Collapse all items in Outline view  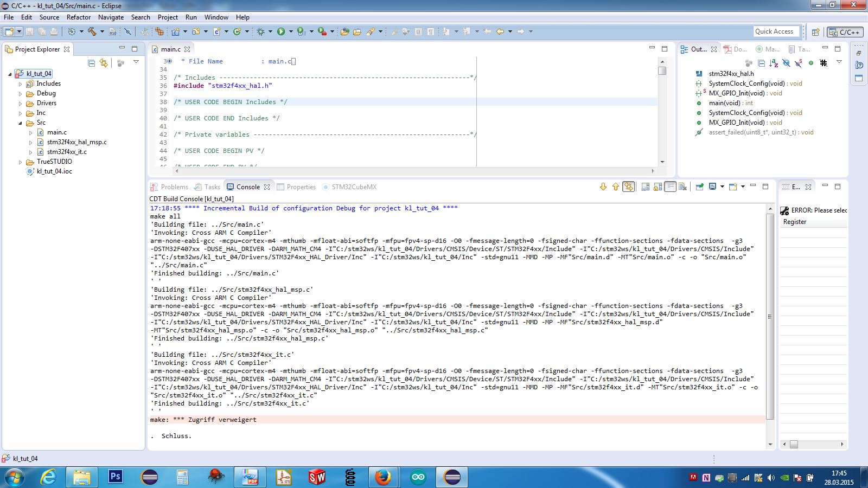pyautogui.click(x=761, y=63)
